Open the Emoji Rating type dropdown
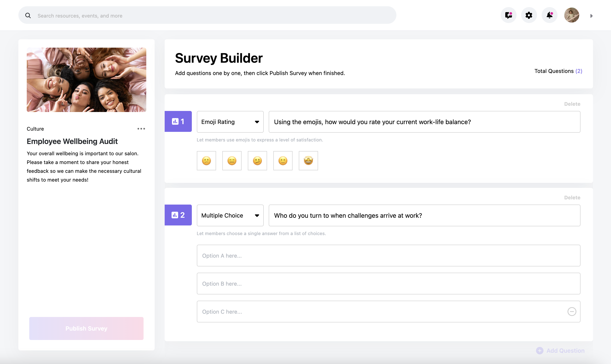Image resolution: width=611 pixels, height=364 pixels. click(x=230, y=122)
